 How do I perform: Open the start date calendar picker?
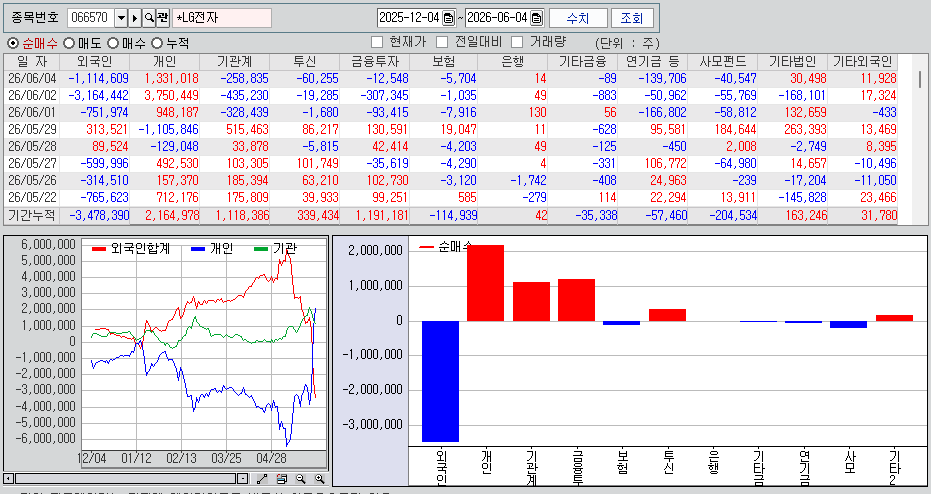click(449, 18)
